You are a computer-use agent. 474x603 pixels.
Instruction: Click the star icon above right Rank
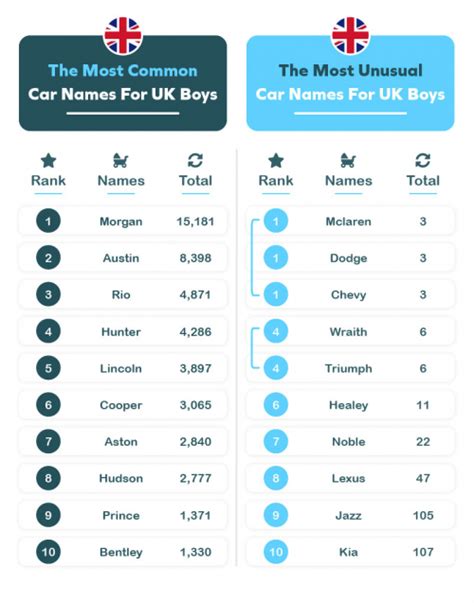click(276, 161)
